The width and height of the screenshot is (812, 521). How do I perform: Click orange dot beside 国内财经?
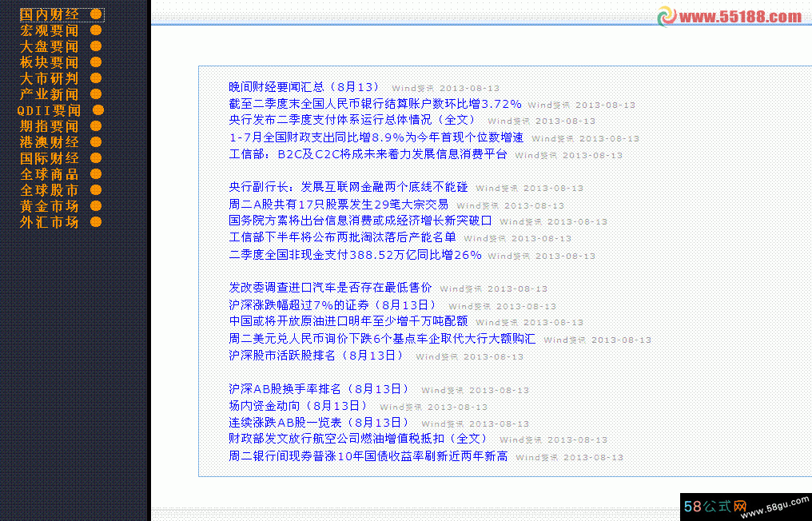[96, 14]
